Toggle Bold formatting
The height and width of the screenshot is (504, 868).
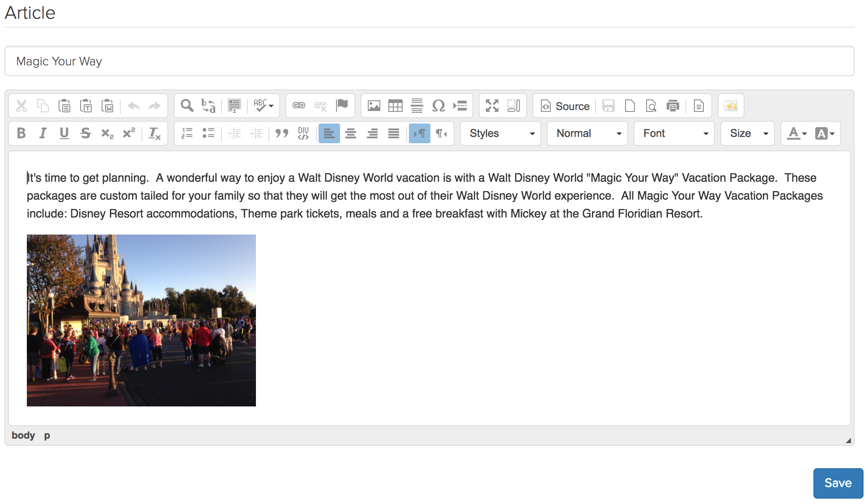pyautogui.click(x=21, y=133)
